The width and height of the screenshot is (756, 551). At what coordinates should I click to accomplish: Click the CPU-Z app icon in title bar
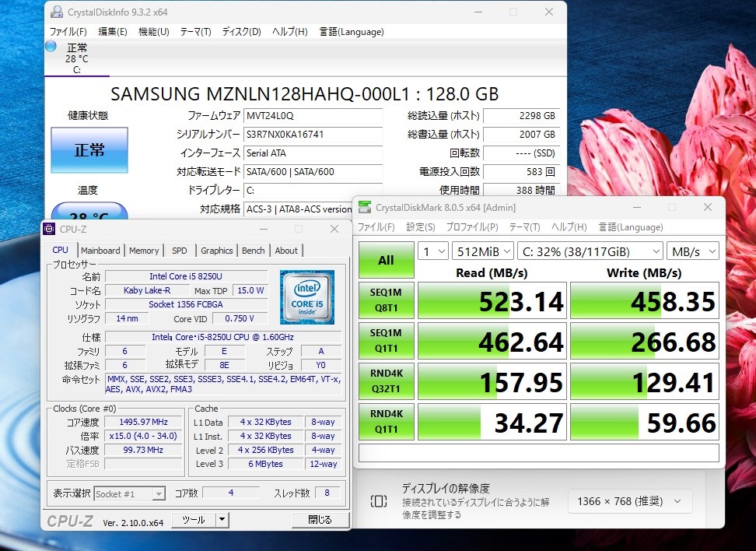pos(49,229)
